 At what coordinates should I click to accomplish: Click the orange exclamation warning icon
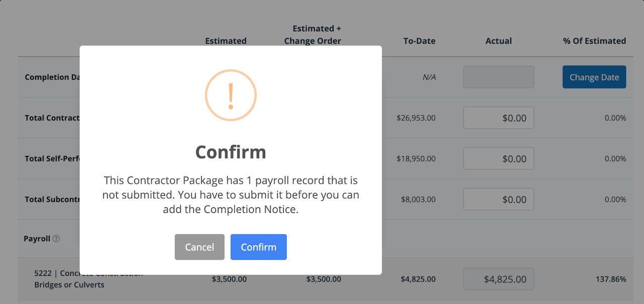(x=230, y=95)
